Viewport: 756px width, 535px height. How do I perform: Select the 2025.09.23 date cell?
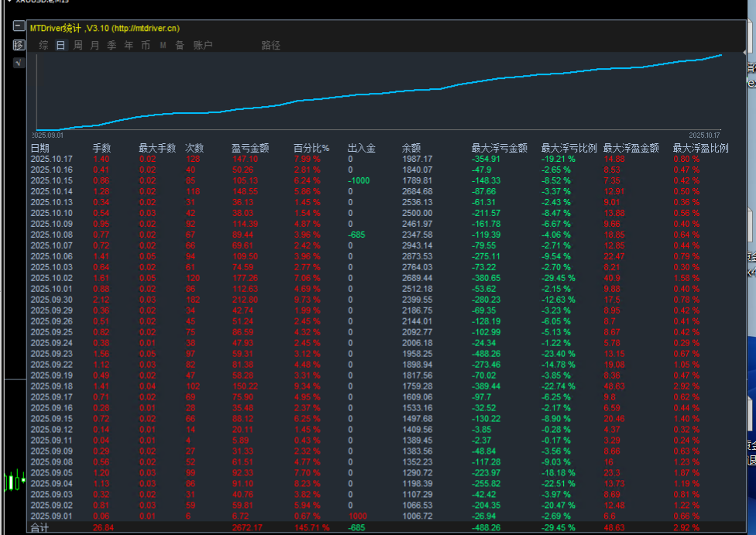click(x=52, y=354)
